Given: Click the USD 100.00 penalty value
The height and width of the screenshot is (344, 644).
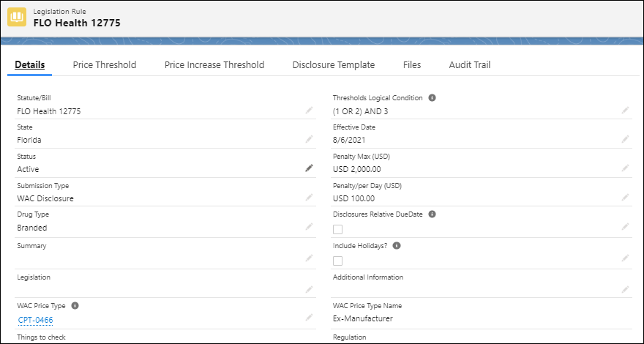Looking at the screenshot, I should [x=353, y=198].
